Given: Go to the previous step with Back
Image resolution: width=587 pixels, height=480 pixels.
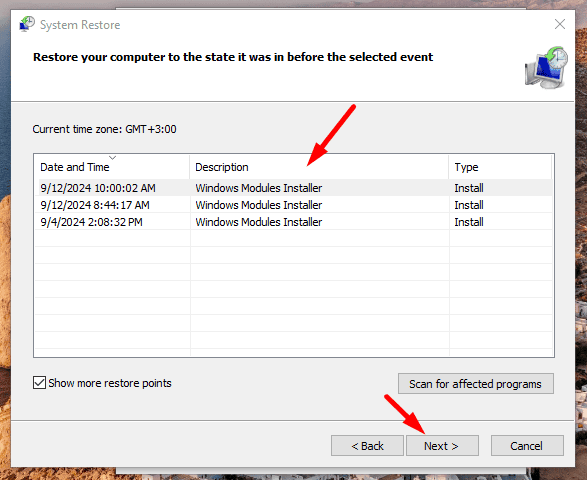Looking at the screenshot, I should 367,446.
